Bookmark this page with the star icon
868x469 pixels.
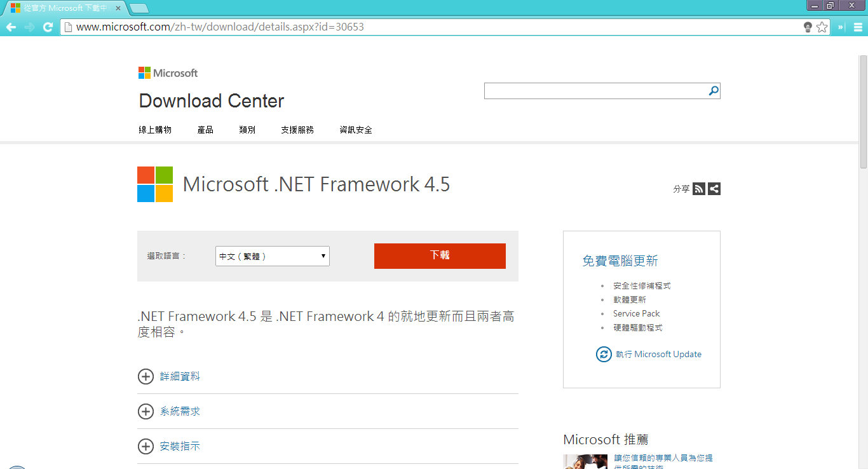822,27
